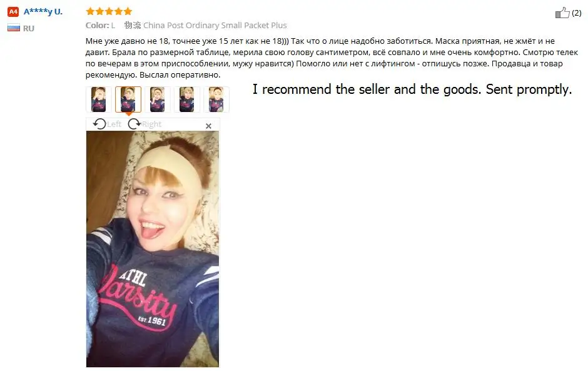The height and width of the screenshot is (371, 588).
Task: Click the Right rotate label
Action: pyautogui.click(x=151, y=124)
